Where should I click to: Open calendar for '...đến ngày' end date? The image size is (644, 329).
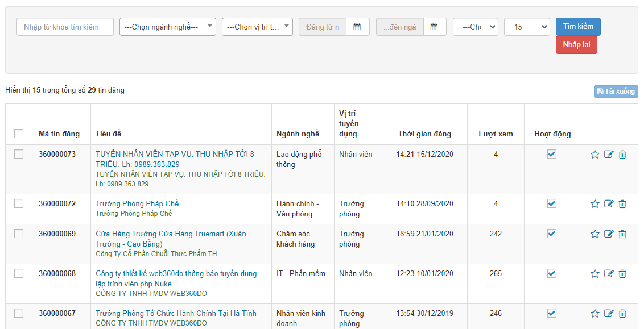click(435, 27)
